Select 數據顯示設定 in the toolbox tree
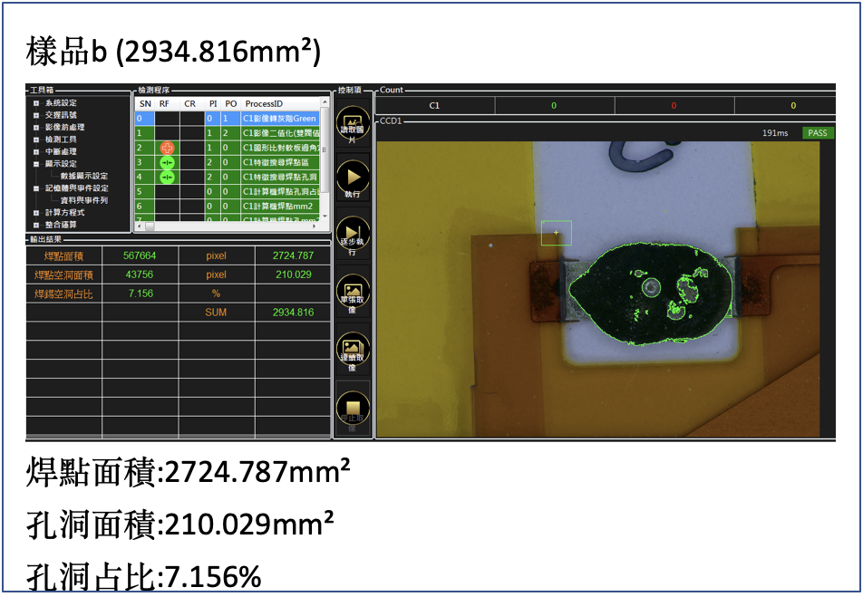 (83, 176)
